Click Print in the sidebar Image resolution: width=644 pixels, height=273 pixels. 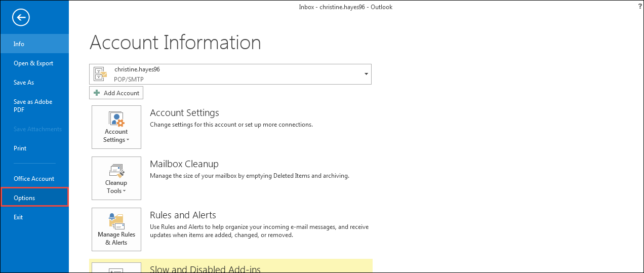[34, 148]
